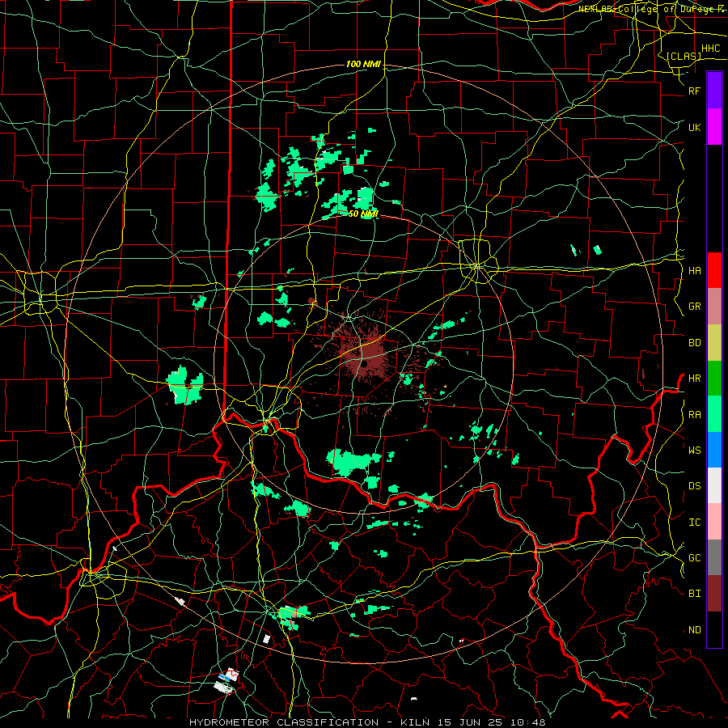Click the UK magenta legend swatch
This screenshot has width=728, height=728.
point(714,127)
